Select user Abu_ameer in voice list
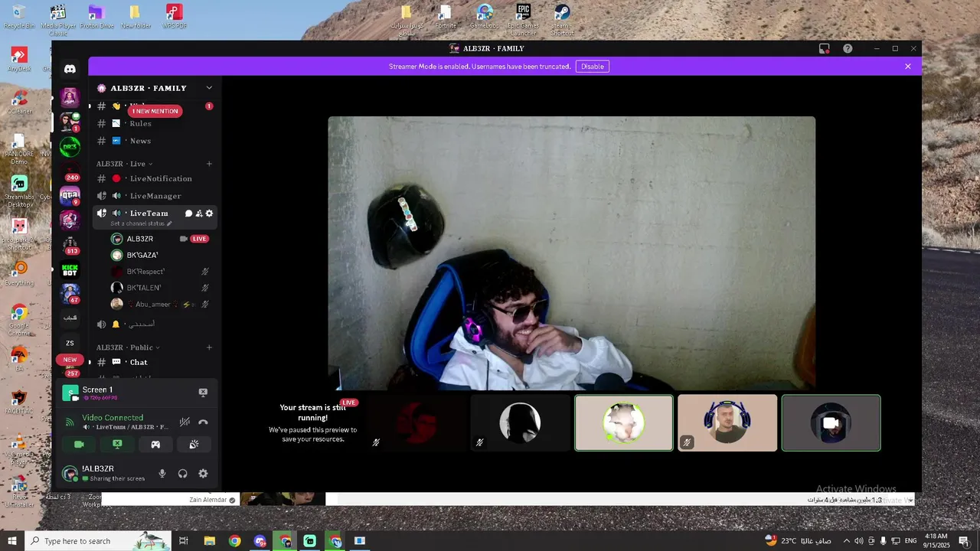980x551 pixels. tap(161, 304)
